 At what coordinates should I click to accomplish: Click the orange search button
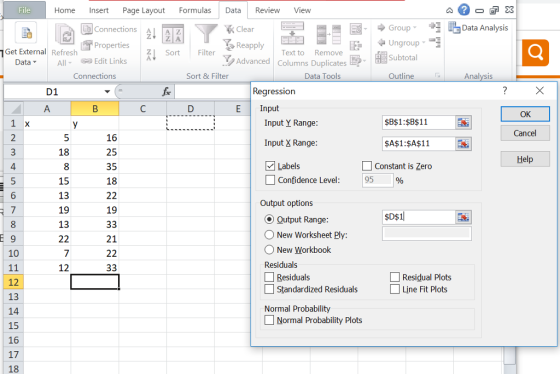click(535, 53)
